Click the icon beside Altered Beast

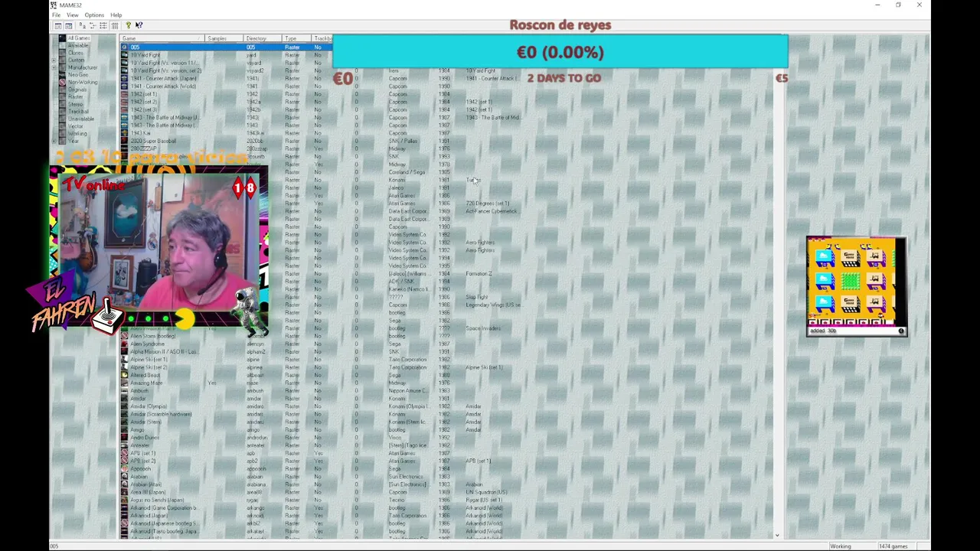coord(124,375)
